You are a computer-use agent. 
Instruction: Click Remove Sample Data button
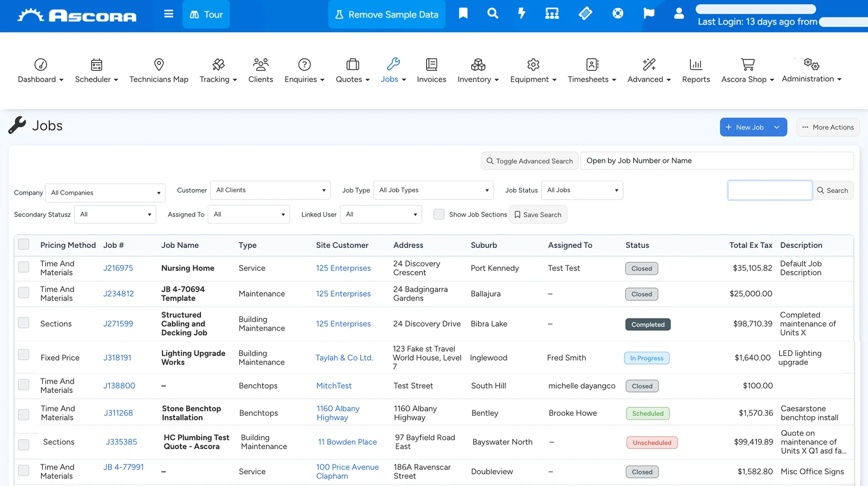pyautogui.click(x=387, y=14)
